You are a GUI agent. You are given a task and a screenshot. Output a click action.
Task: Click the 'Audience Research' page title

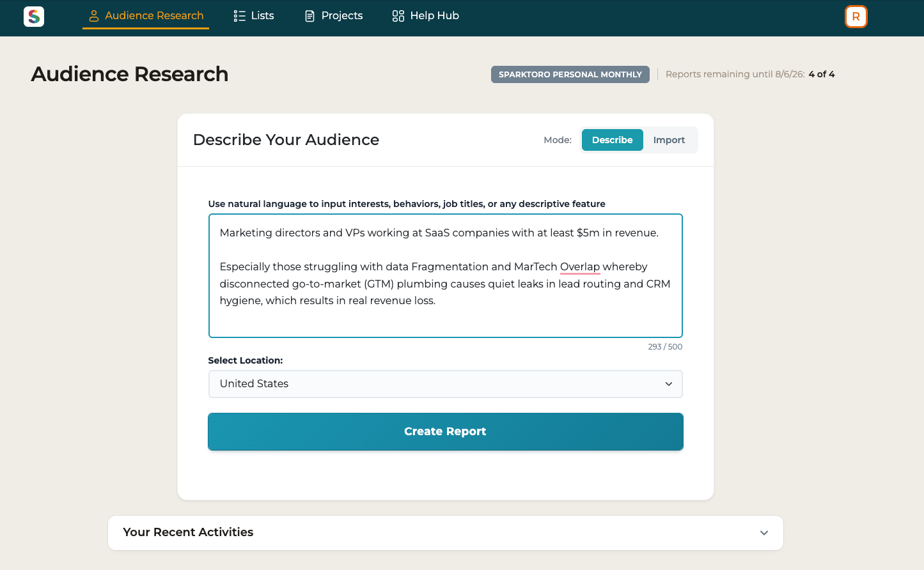[130, 74]
